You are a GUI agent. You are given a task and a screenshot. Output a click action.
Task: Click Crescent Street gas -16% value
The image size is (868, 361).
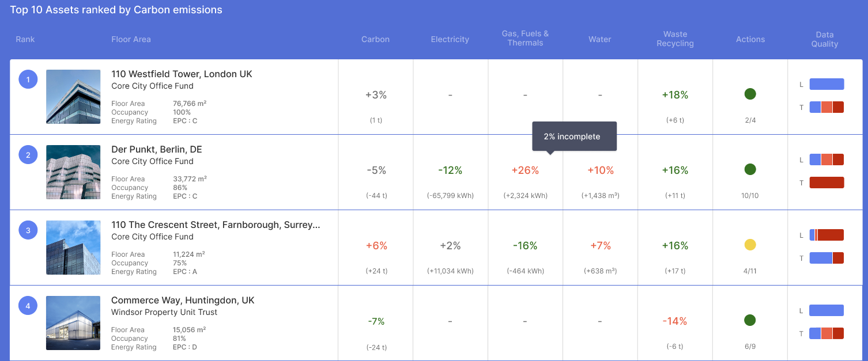tap(525, 246)
